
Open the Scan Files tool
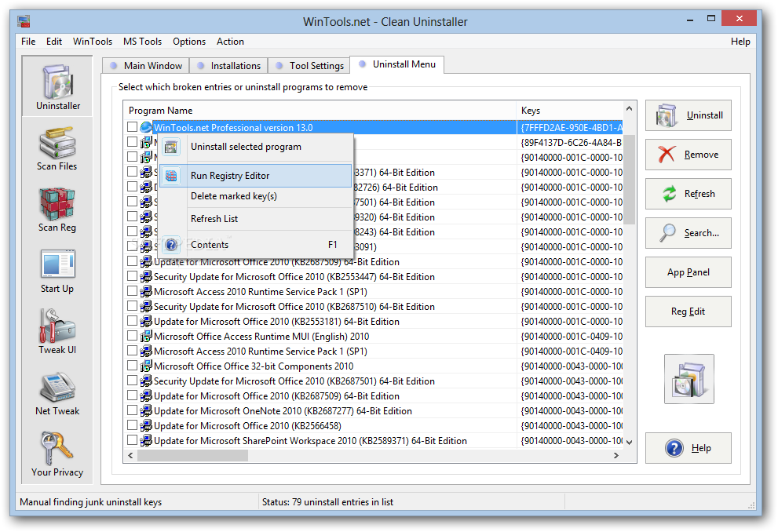(57, 148)
